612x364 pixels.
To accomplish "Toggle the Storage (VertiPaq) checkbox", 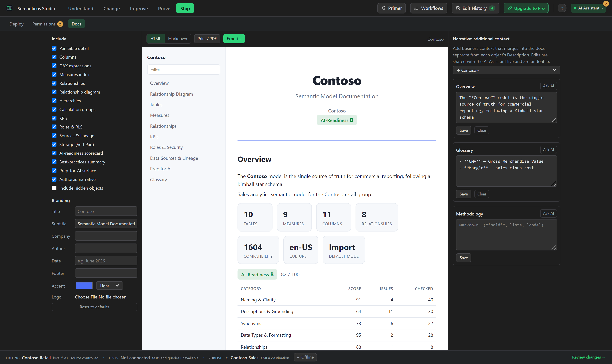I will pos(54,144).
